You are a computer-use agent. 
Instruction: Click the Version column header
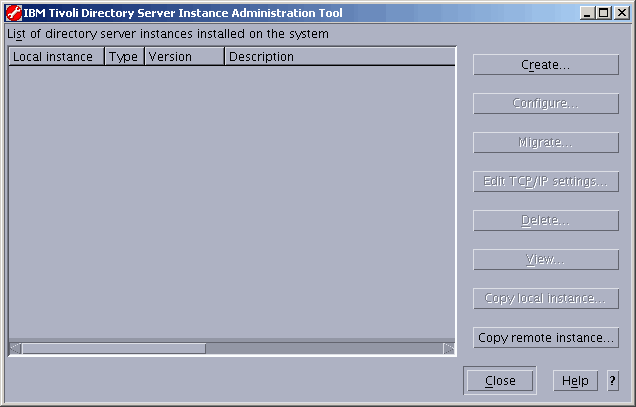(x=184, y=57)
